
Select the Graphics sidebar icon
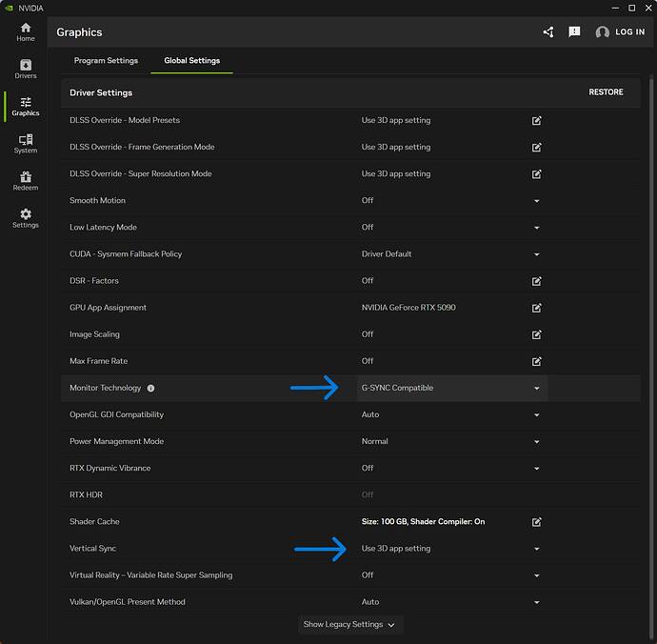pos(26,107)
